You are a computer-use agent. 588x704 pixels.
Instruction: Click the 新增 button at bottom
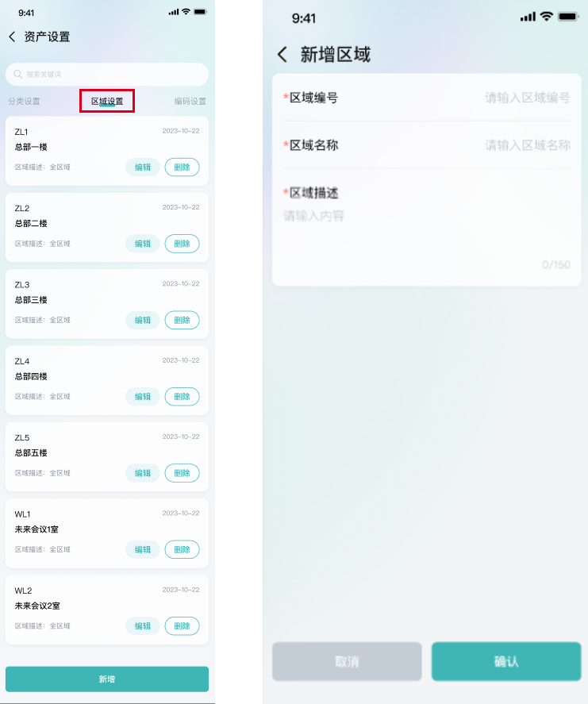tap(107, 679)
